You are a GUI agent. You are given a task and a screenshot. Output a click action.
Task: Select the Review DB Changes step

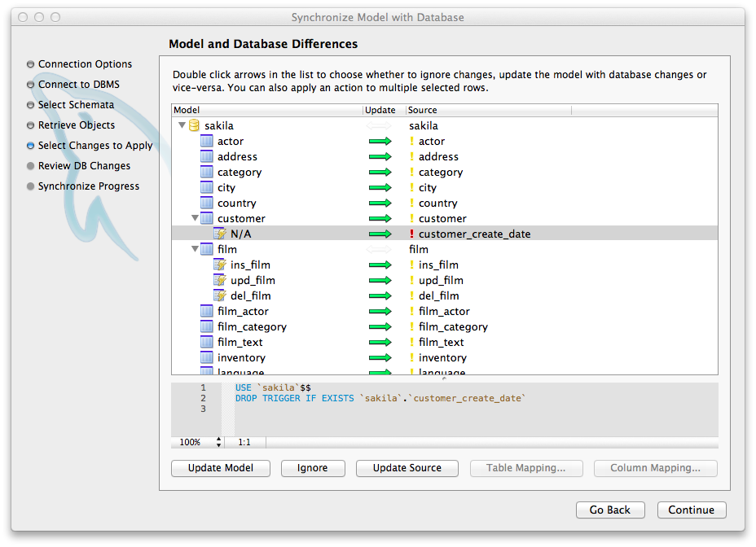coord(84,166)
